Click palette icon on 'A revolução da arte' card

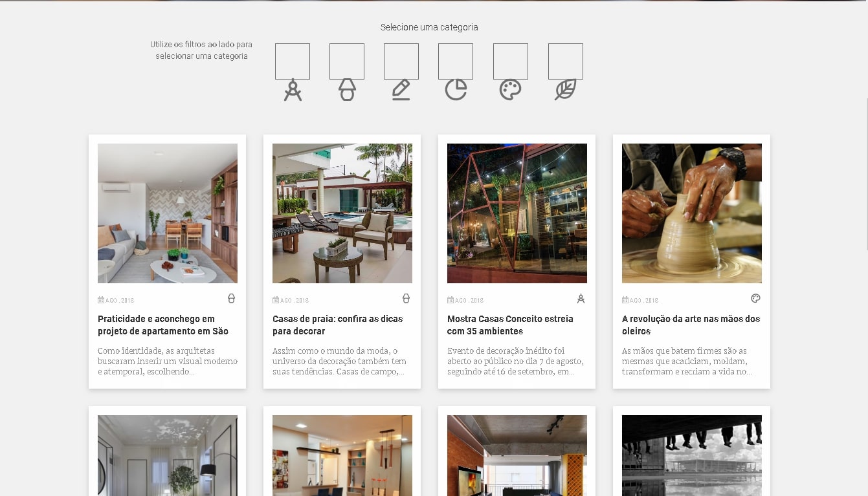tap(755, 299)
